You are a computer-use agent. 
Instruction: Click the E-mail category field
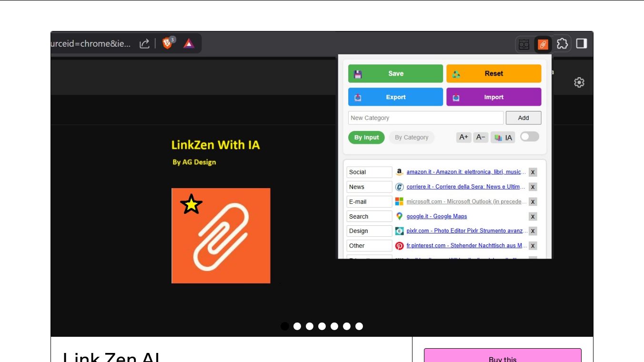369,201
